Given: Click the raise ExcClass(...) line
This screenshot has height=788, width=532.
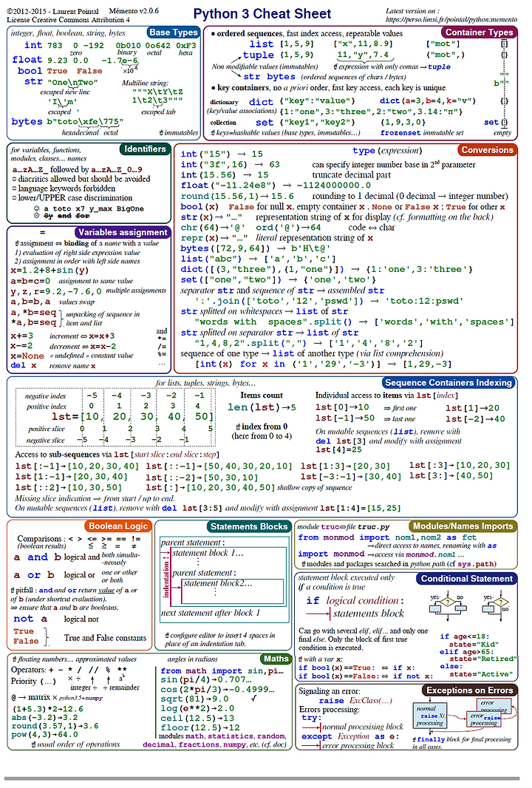Looking at the screenshot, I should (355, 701).
